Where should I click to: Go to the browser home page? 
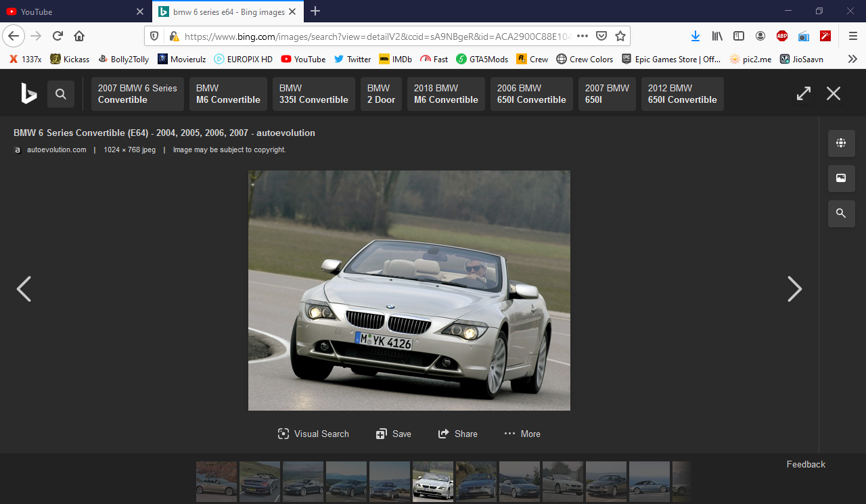pyautogui.click(x=80, y=35)
